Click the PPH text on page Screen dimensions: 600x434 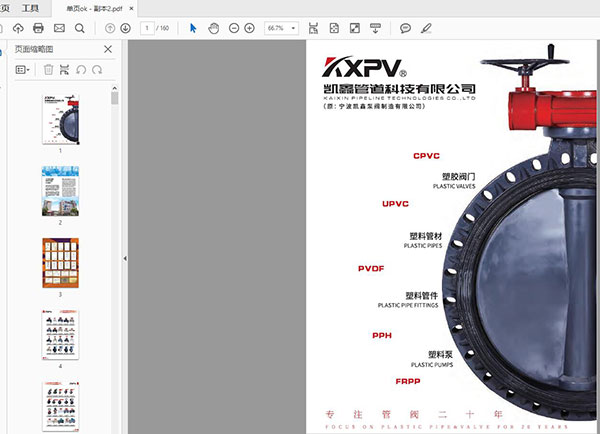(x=382, y=336)
